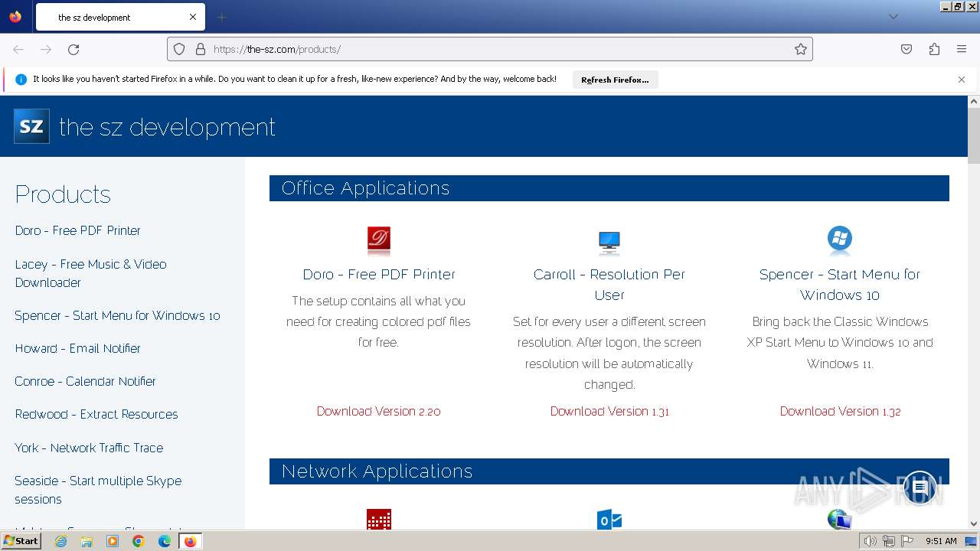Click the site security padlock icon
The height and width of the screenshot is (551, 980).
pos(201,49)
